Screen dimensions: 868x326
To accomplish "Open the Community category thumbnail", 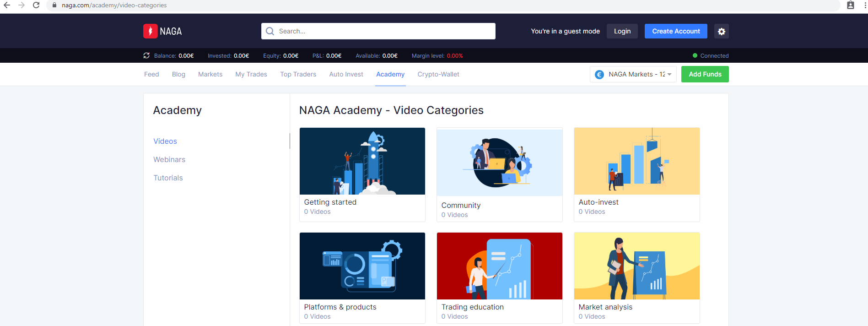I will coord(500,163).
